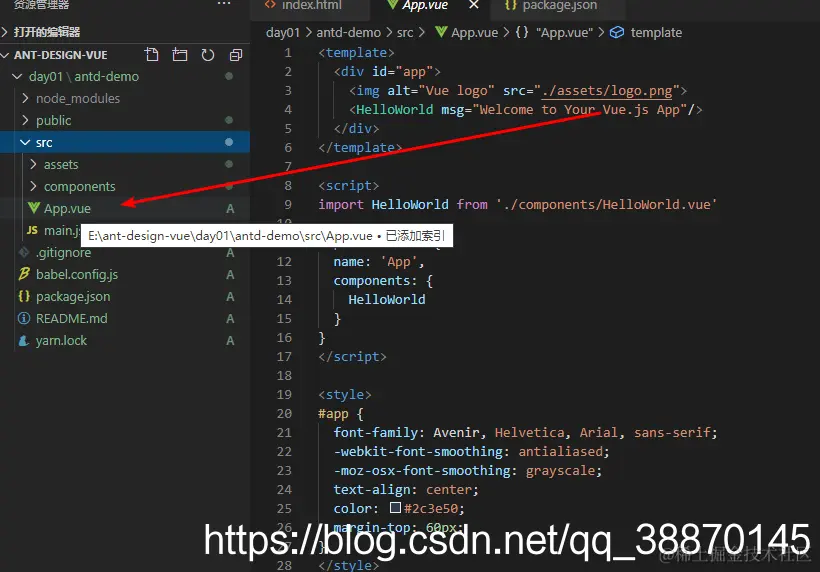The height and width of the screenshot is (572, 820).
Task: Click line number 9 in the gutter
Action: (x=288, y=204)
